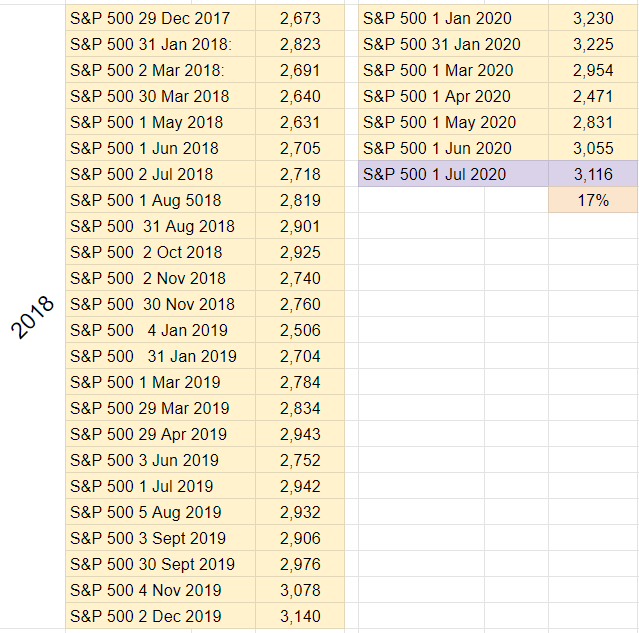This screenshot has height=633, width=639.
Task: Select cell S&P 500 31 Jan 2018:
Action: [x=160, y=44]
